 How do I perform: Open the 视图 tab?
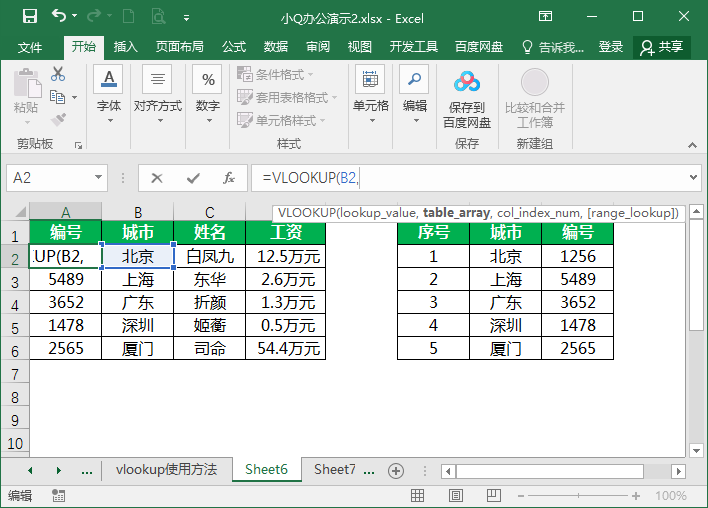pos(359,47)
